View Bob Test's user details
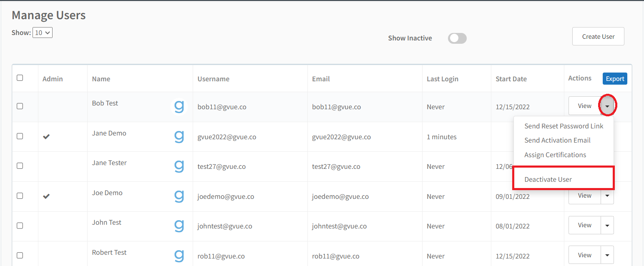The width and height of the screenshot is (644, 266). [584, 106]
